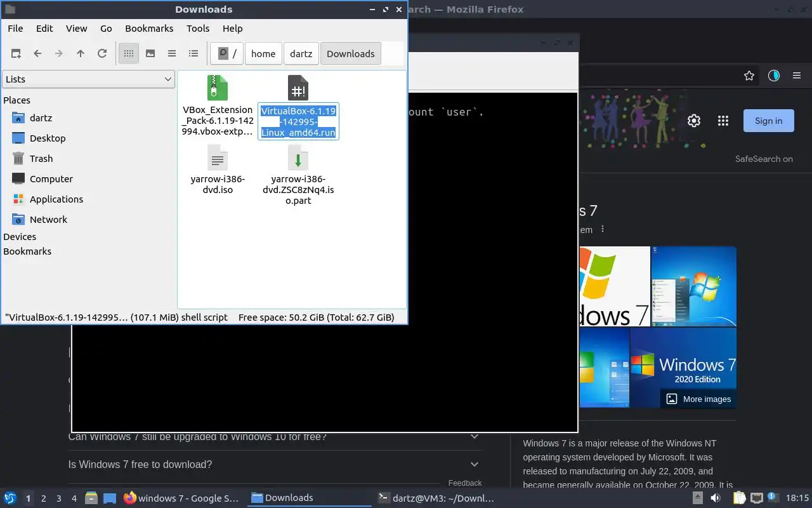Click yarrow-i386-dvd.iso file name text
812x508 pixels.
pyautogui.click(x=218, y=184)
